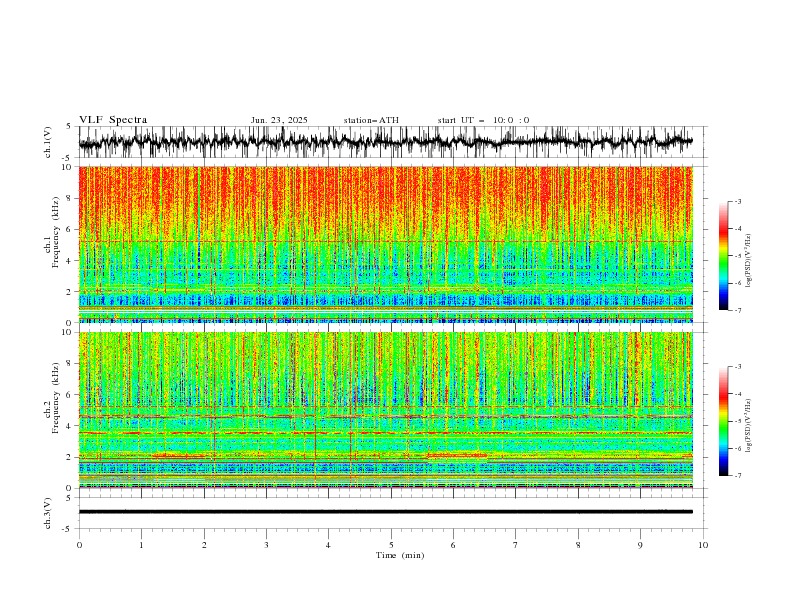
Task: Click the "-5" label on ch.2 color bar
Action: click(737, 421)
